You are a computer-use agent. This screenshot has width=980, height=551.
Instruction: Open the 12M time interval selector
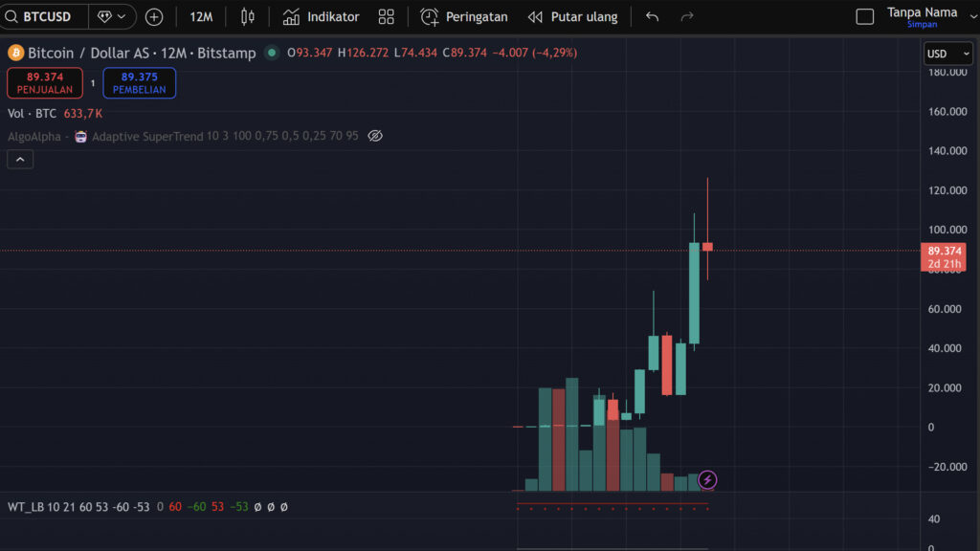pyautogui.click(x=201, y=16)
